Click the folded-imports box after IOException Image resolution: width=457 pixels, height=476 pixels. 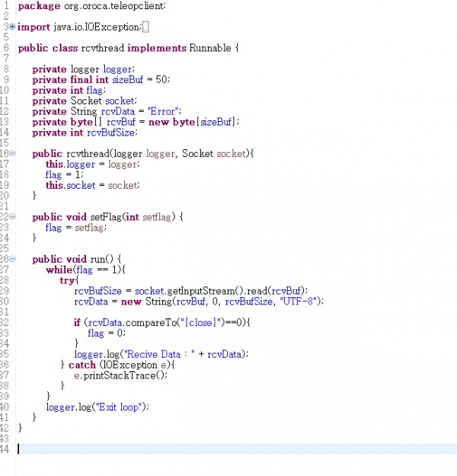point(145,27)
